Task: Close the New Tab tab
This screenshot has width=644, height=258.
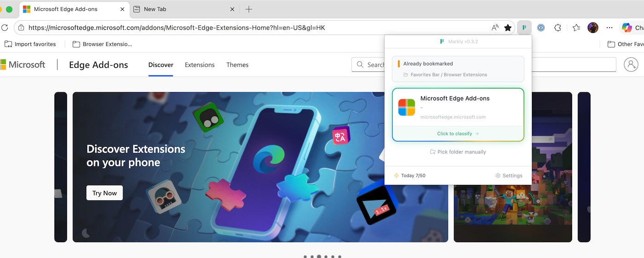Action: pyautogui.click(x=232, y=9)
